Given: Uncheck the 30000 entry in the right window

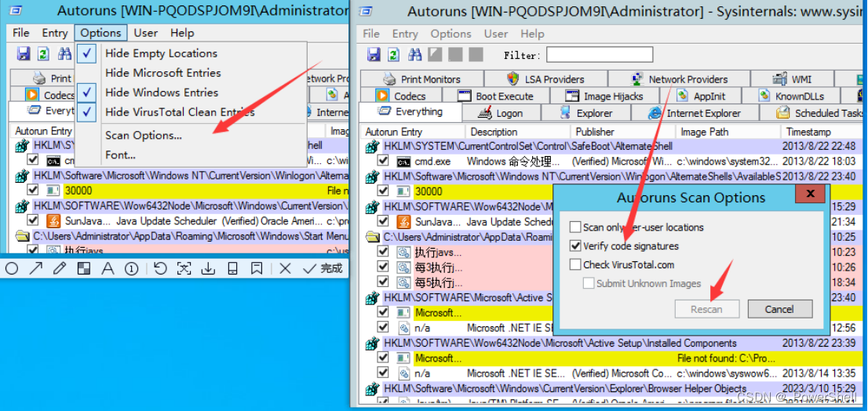Looking at the screenshot, I should 383,191.
